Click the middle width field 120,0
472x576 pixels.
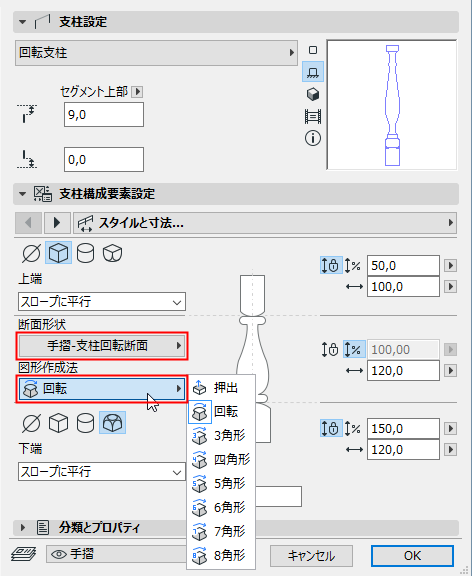403,371
